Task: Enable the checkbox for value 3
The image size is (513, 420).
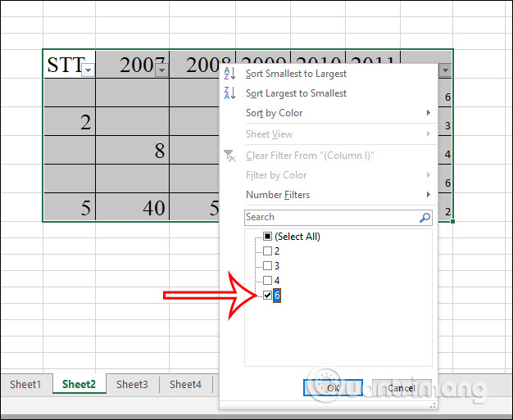Action: click(x=267, y=266)
